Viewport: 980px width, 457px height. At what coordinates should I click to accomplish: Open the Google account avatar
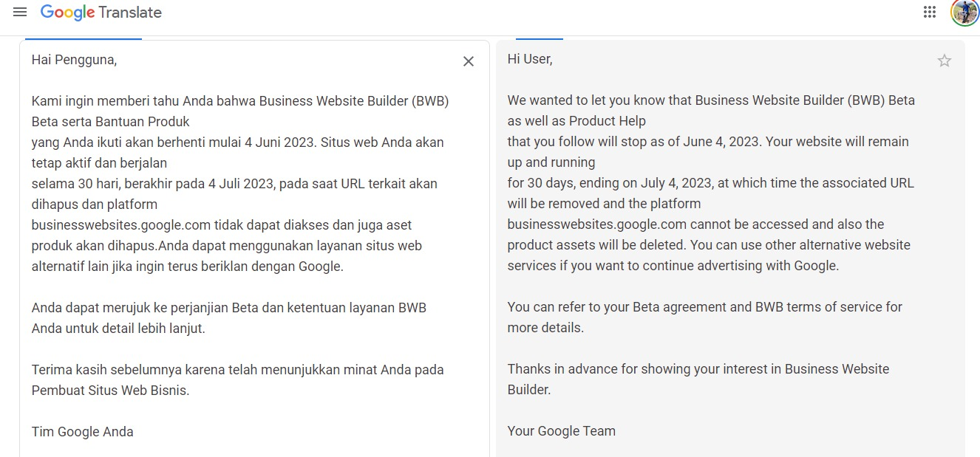(964, 13)
